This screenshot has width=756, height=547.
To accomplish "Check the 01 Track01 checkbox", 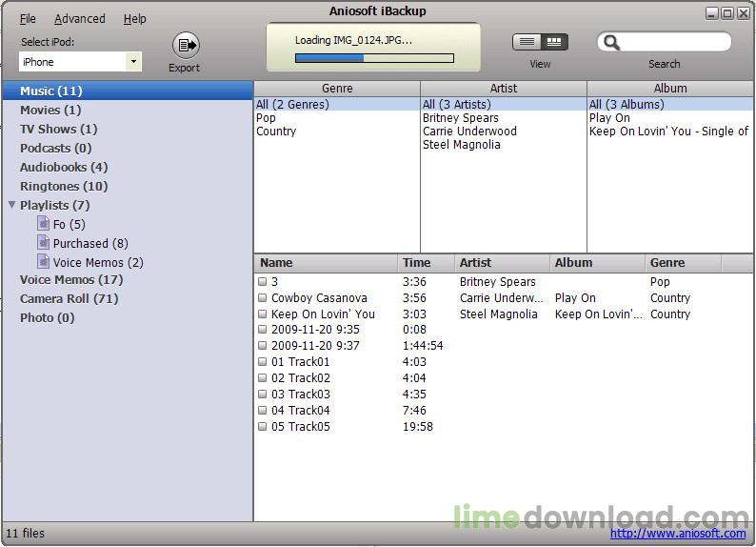I will click(262, 361).
